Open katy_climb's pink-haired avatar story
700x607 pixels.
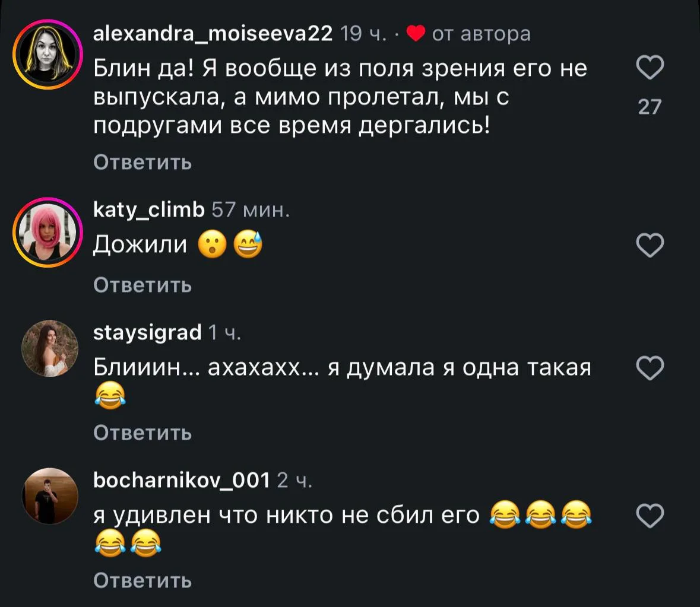(48, 233)
